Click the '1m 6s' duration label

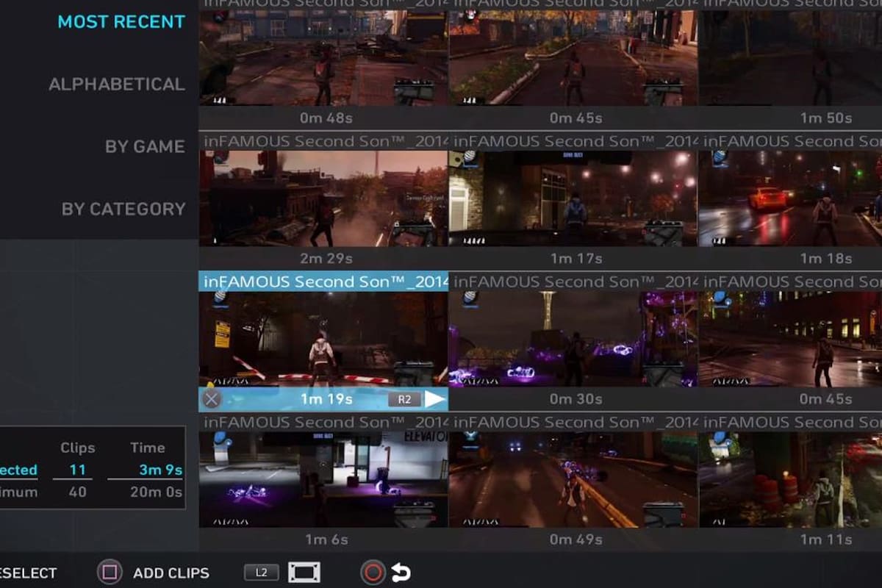click(x=326, y=539)
